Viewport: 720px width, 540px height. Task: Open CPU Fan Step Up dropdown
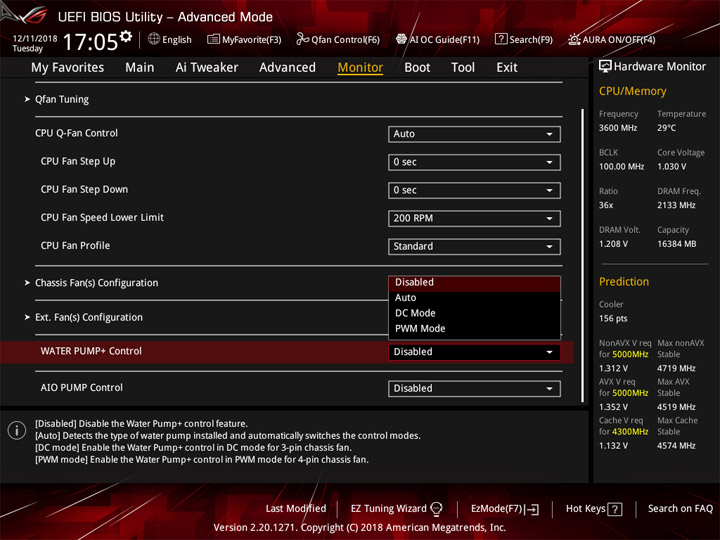coord(474,162)
